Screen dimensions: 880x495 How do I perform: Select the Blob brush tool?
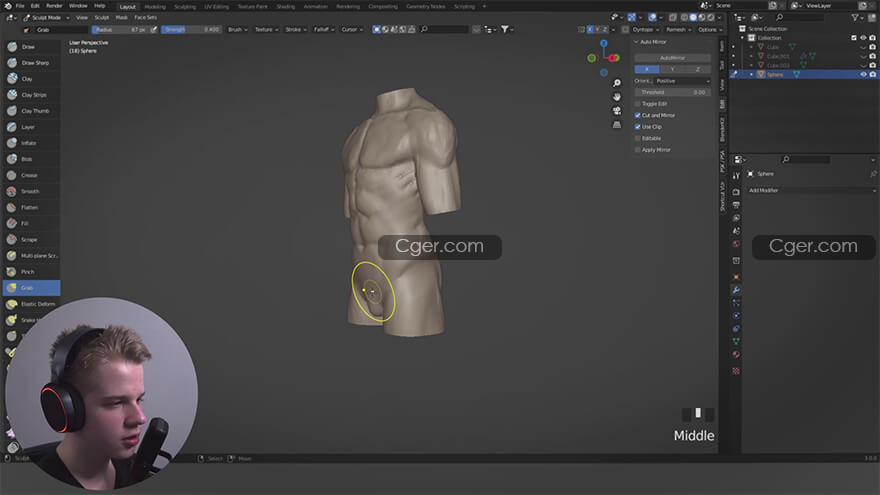(x=31, y=159)
